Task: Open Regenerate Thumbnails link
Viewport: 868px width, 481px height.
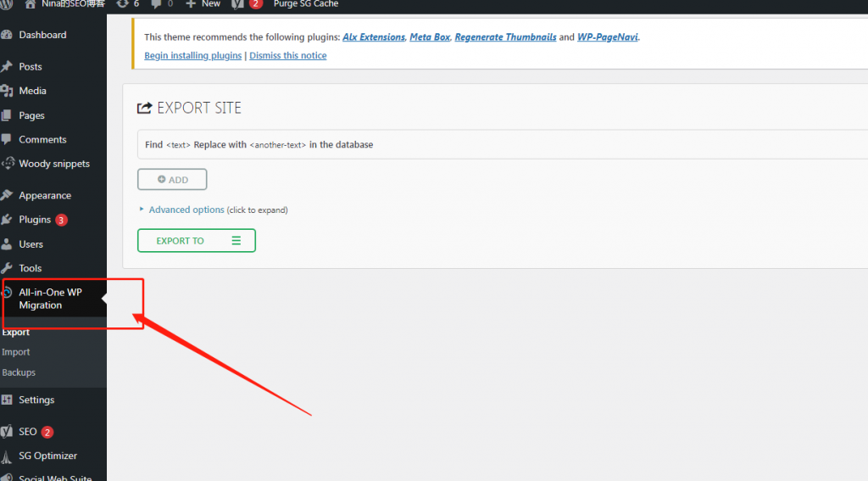Action: coord(505,36)
